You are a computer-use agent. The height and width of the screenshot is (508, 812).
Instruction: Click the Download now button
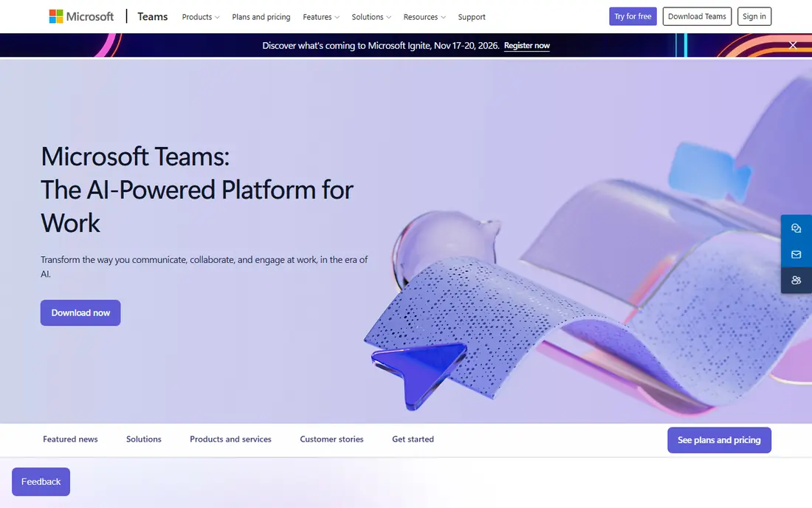coord(80,313)
